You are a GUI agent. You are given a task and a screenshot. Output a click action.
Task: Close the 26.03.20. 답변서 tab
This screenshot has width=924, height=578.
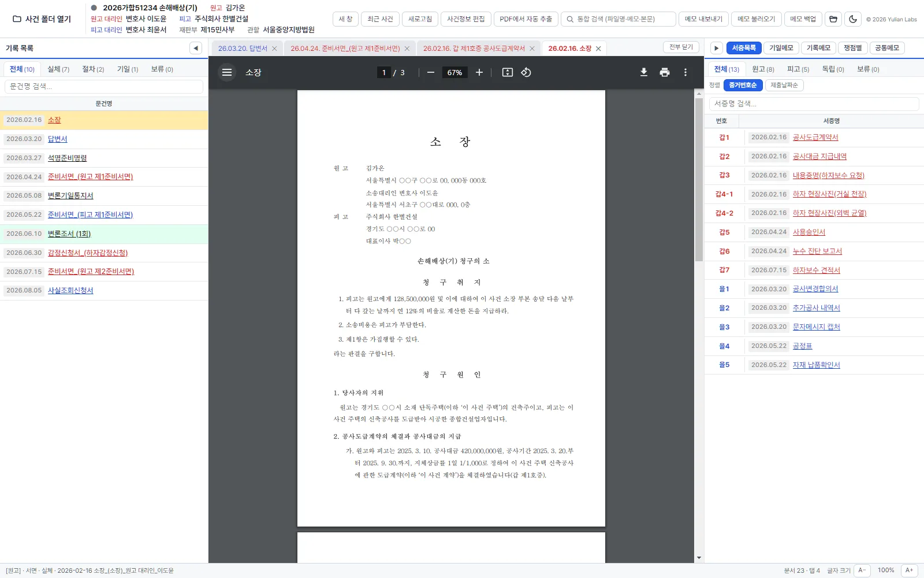(x=274, y=49)
